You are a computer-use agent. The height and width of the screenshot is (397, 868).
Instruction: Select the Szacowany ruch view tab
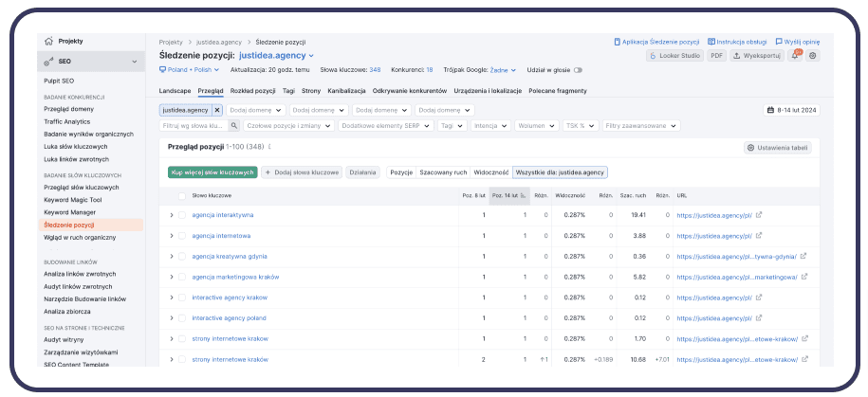click(443, 172)
